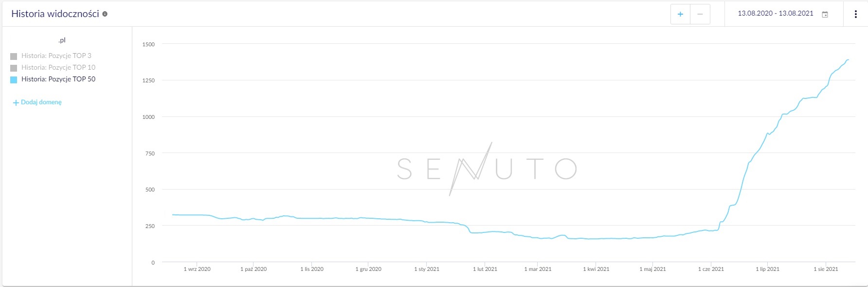Zoom in with the plus button

(x=680, y=14)
